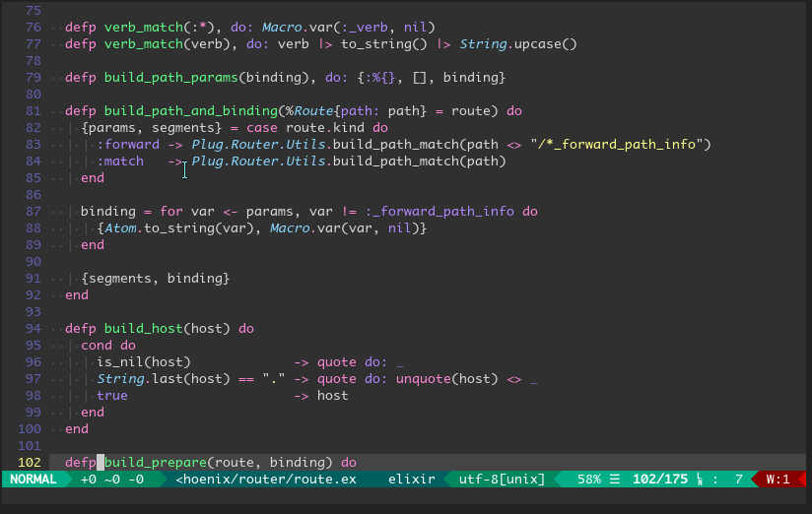
Task: Click 'unquote' on line 97
Action: [424, 379]
